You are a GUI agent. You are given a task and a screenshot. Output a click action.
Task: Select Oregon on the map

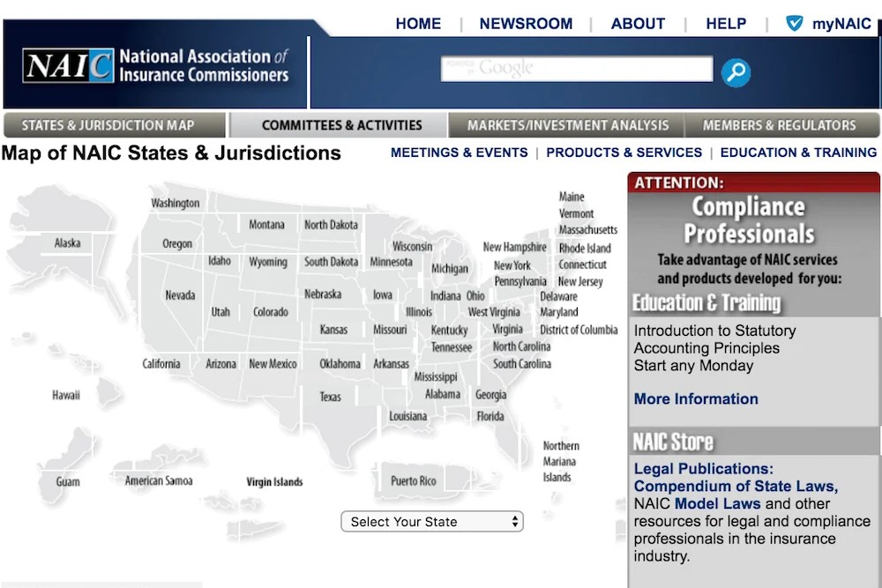(177, 243)
